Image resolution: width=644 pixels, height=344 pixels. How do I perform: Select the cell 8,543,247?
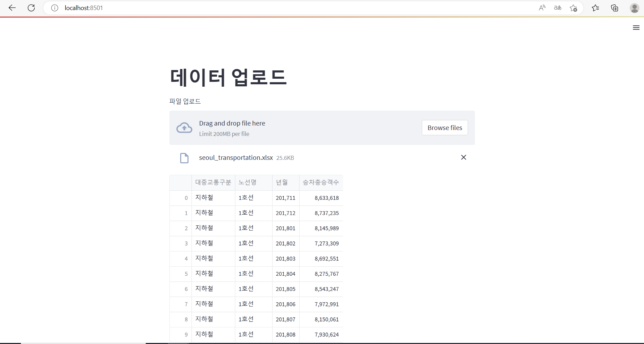321,289
